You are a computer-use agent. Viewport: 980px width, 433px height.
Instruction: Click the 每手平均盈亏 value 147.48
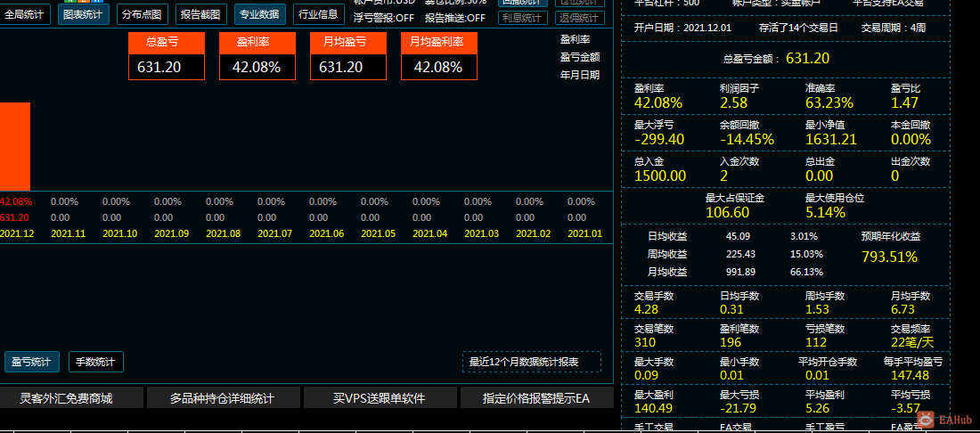[910, 375]
